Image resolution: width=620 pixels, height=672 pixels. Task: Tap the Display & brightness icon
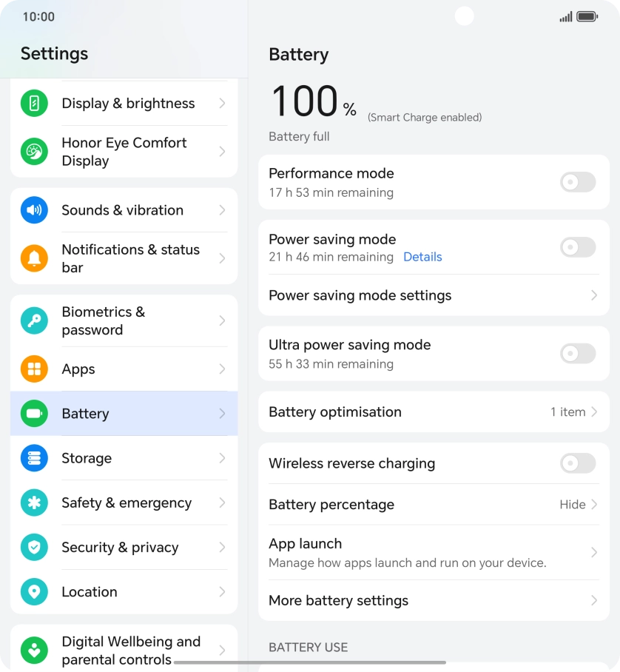34,104
